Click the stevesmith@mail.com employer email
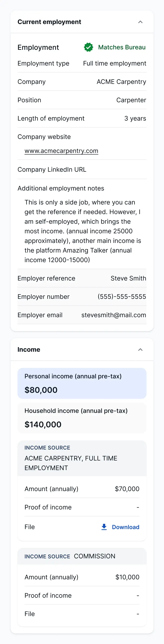 coord(114,315)
